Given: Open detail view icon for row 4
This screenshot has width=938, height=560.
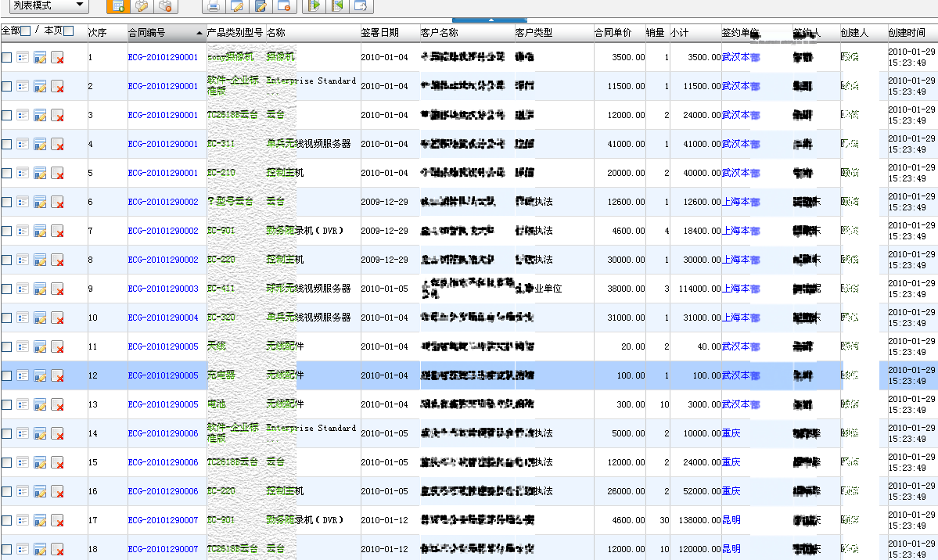Looking at the screenshot, I should click(23, 144).
